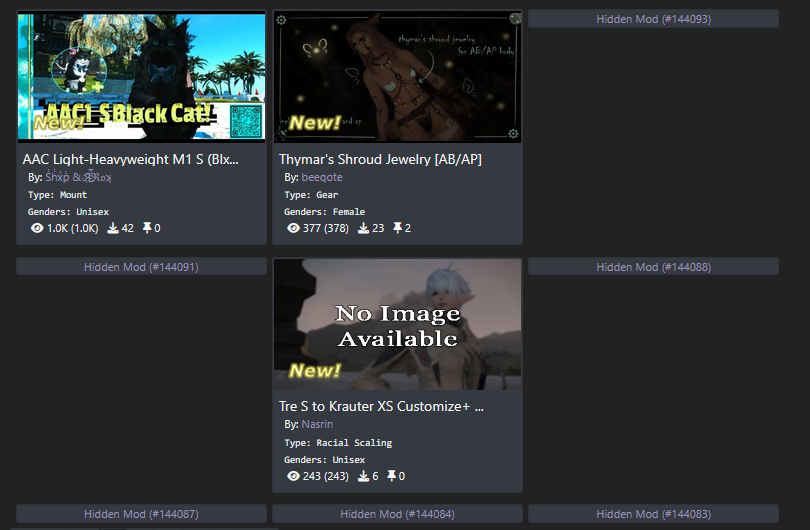Click 'Genders: Unisex' on AAC mount card
The image size is (810, 530).
[68, 212]
